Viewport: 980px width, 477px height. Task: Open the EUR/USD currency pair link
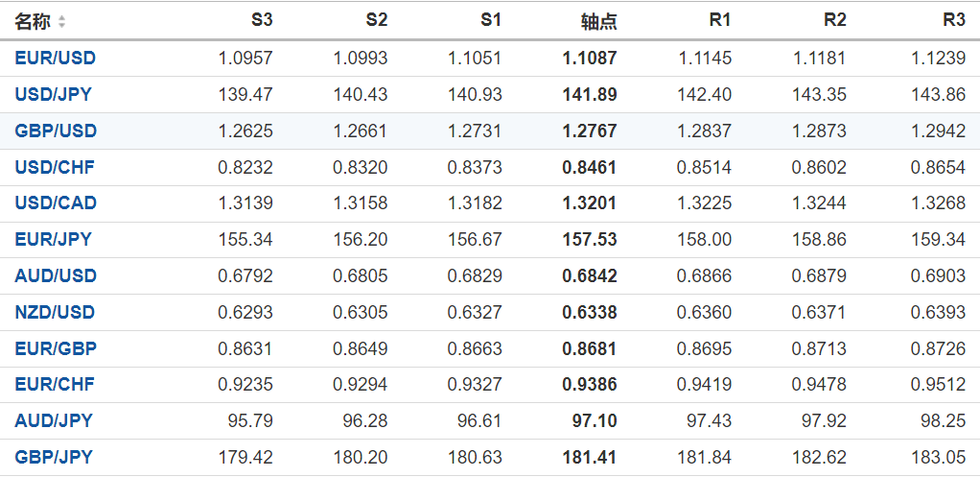(x=56, y=58)
